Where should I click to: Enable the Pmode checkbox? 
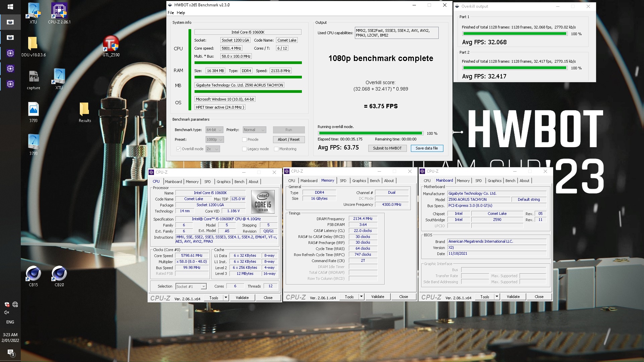(x=244, y=139)
